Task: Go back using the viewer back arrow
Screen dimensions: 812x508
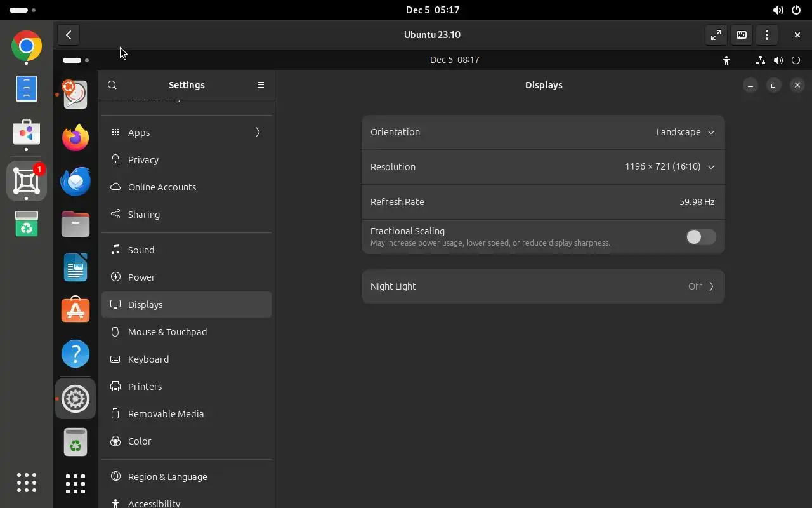Action: click(x=69, y=35)
